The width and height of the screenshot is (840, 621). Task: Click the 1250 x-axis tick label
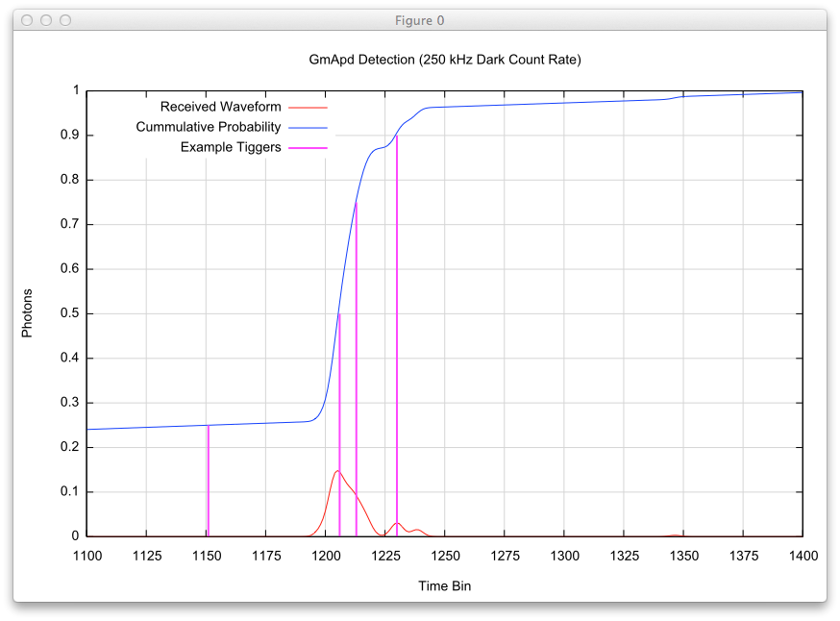[x=445, y=555]
